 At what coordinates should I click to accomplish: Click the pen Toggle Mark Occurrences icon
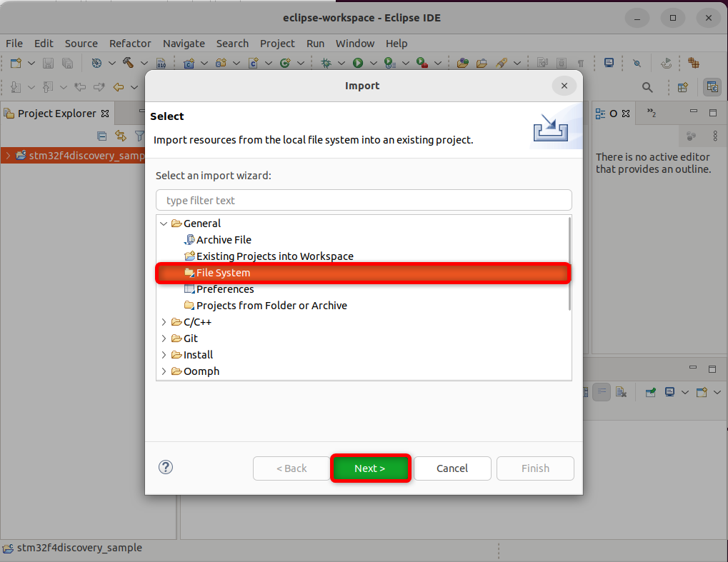(501, 63)
